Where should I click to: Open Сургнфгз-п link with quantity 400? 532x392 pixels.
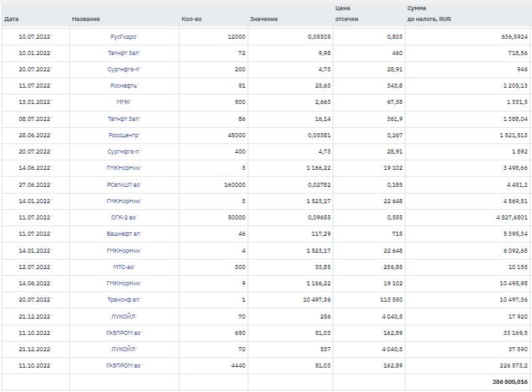tap(123, 152)
